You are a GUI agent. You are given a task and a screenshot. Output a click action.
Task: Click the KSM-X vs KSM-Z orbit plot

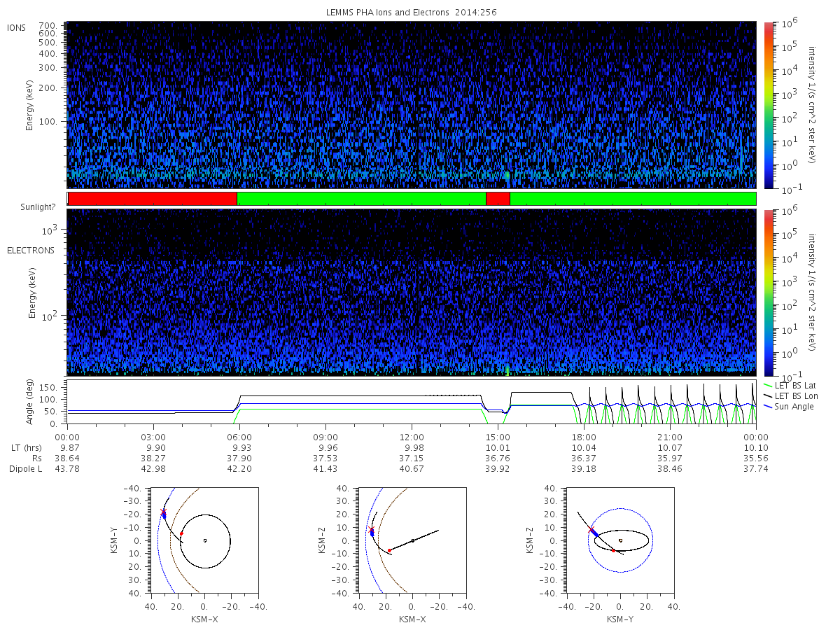pos(412,540)
